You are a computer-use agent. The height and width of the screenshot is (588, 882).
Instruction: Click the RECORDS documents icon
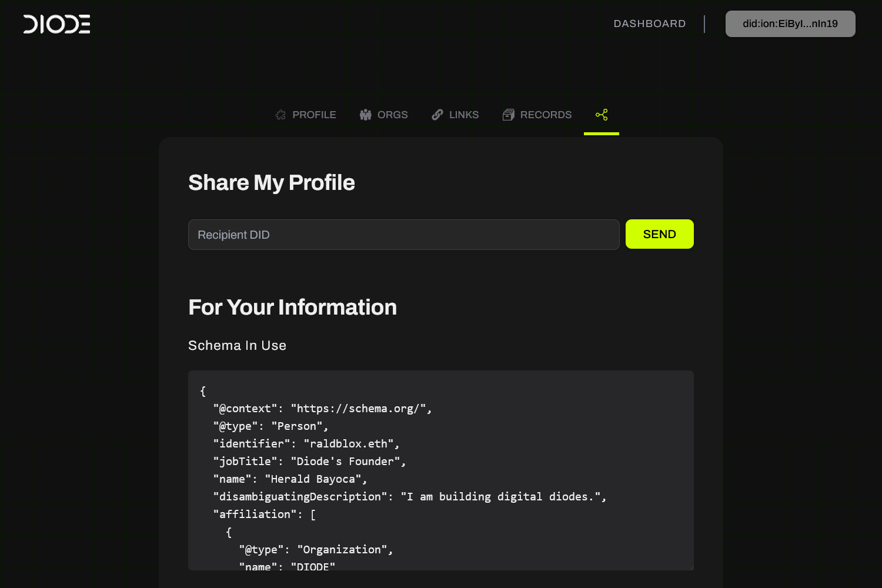(x=508, y=115)
